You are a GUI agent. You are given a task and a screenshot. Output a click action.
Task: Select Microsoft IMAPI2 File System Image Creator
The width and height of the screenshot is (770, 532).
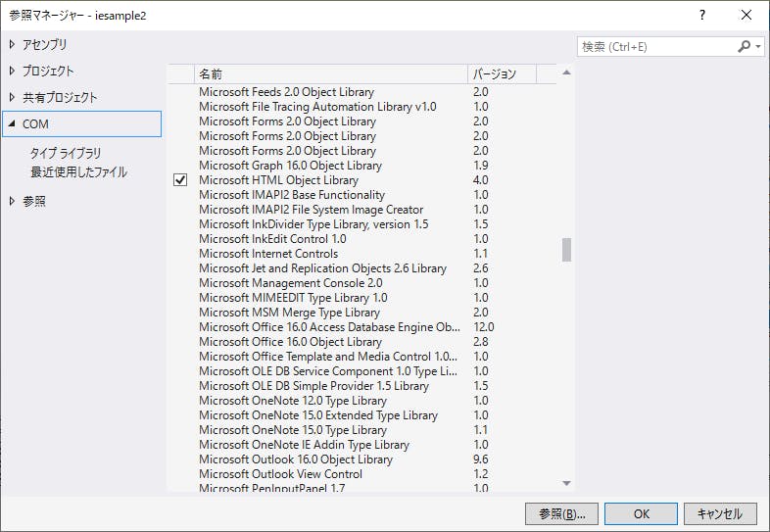361,210
